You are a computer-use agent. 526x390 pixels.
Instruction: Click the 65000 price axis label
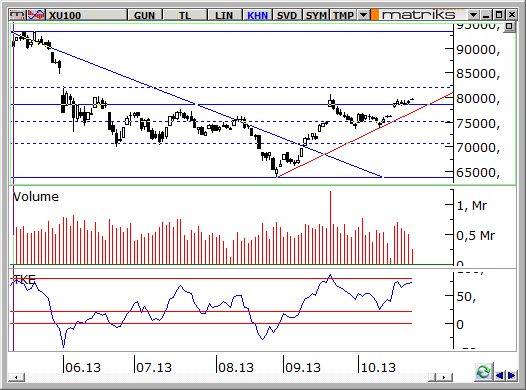(x=478, y=172)
